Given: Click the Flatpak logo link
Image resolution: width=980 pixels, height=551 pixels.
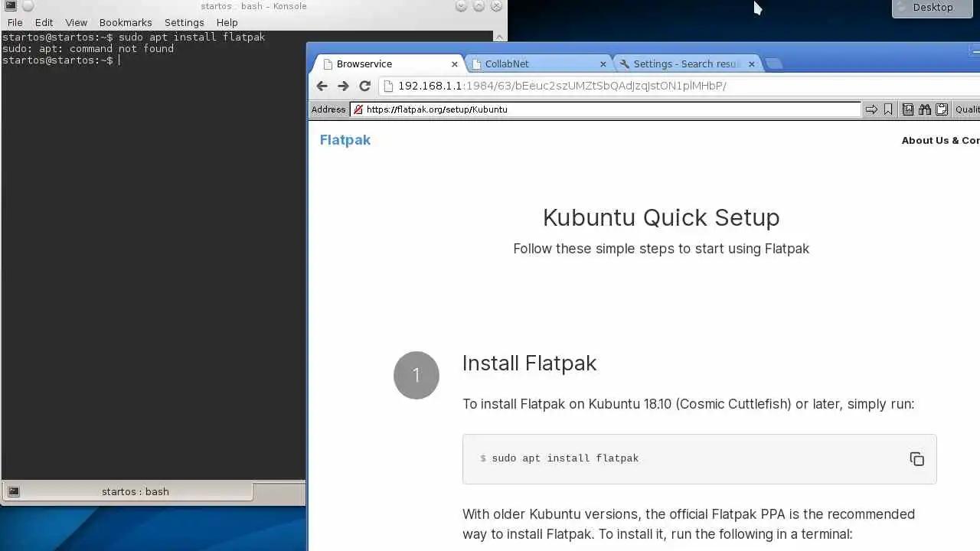Looking at the screenshot, I should pos(345,140).
